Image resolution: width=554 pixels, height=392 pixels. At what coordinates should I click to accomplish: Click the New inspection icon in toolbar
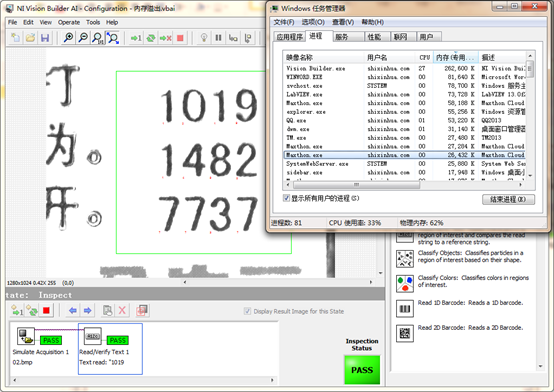(x=16, y=38)
